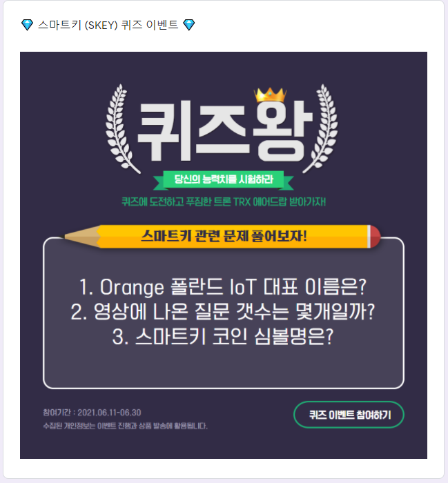Viewport: 448px width, 483px height.
Task: Click the red eraser end of pencil
Action: point(374,237)
